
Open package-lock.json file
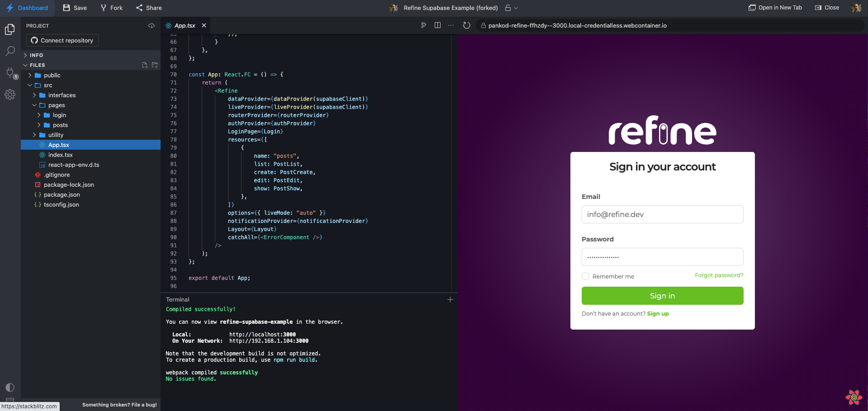click(x=90, y=185)
